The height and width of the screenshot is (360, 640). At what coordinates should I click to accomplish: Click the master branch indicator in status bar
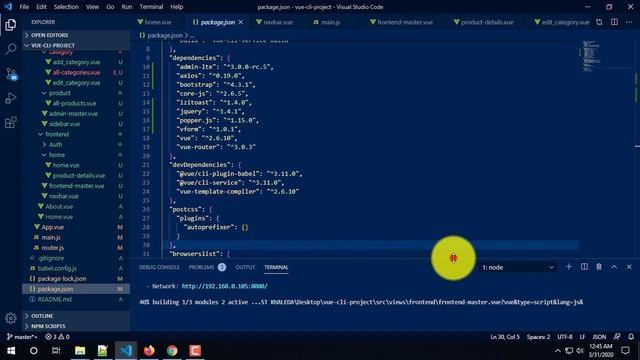tap(22, 337)
